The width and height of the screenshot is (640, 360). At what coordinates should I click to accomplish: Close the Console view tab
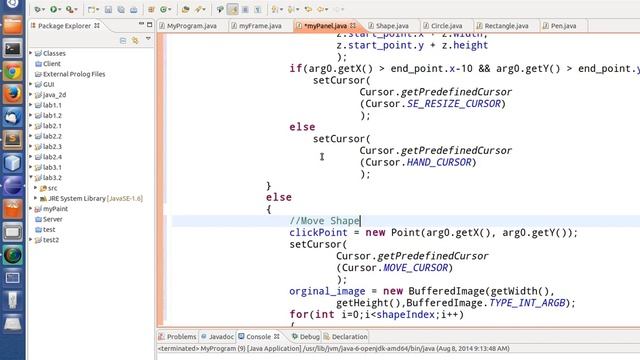(x=277, y=336)
